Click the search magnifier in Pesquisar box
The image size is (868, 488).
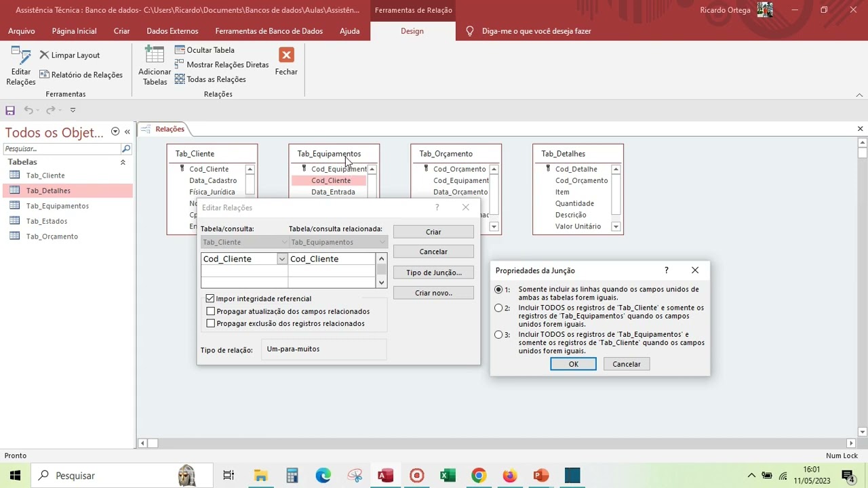125,148
